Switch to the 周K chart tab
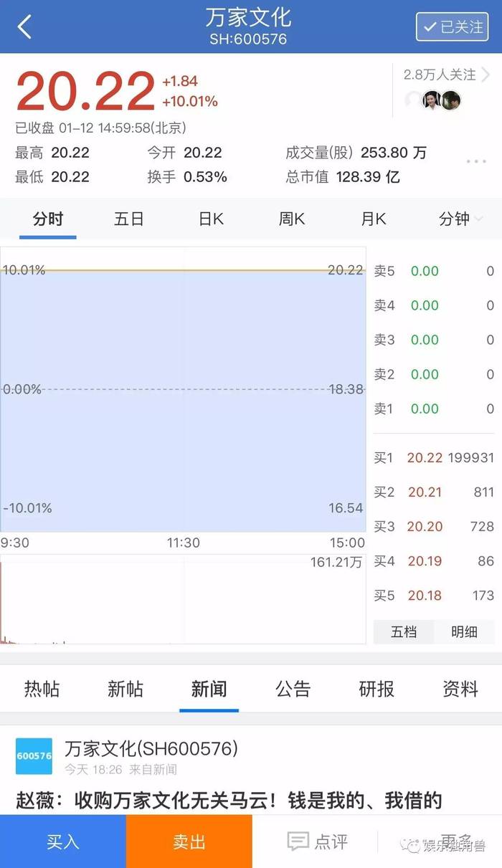This screenshot has width=502, height=868. (292, 219)
